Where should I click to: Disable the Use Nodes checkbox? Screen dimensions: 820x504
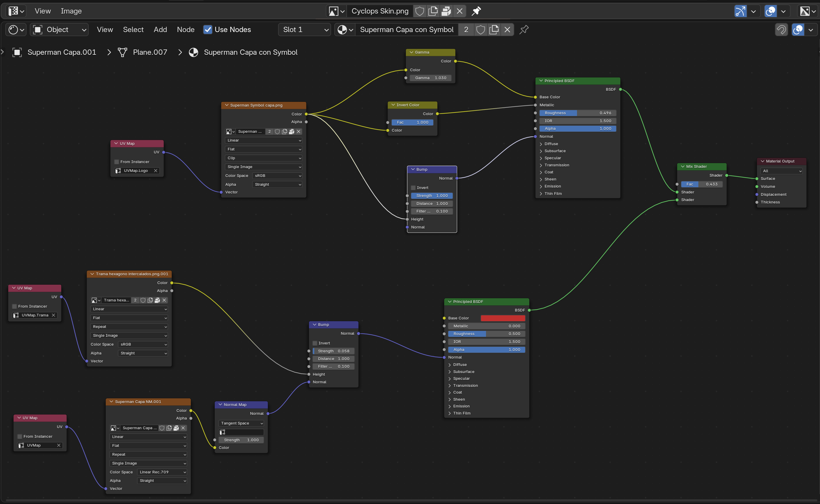[x=207, y=30]
